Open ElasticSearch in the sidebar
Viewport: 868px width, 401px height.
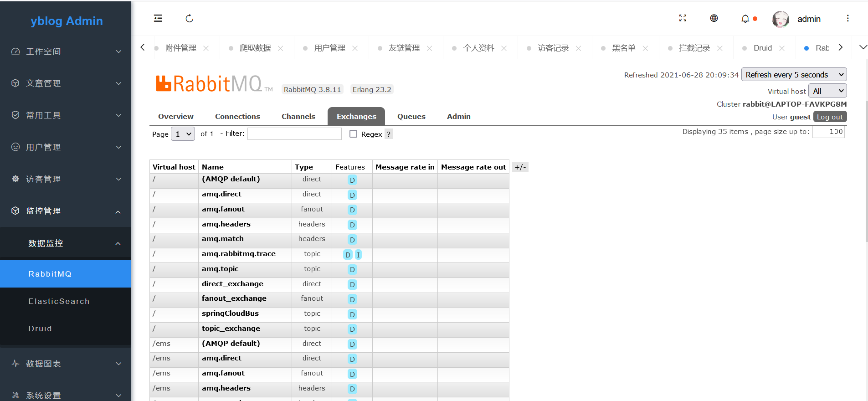(66, 301)
